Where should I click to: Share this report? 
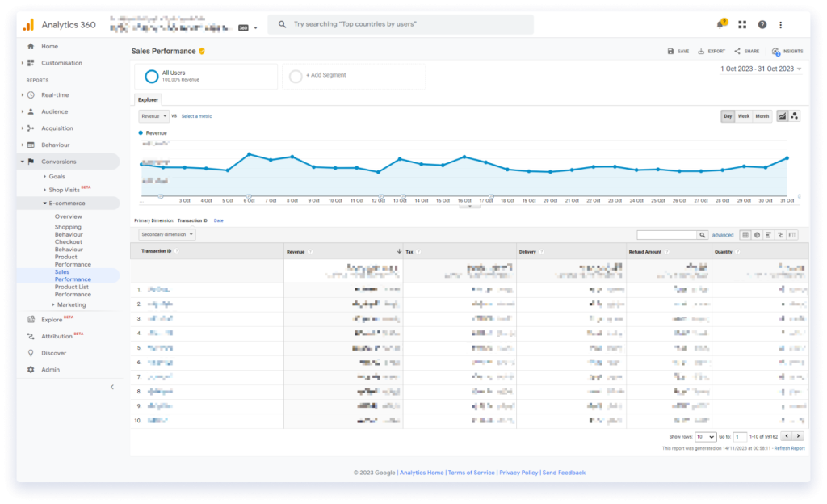[746, 51]
